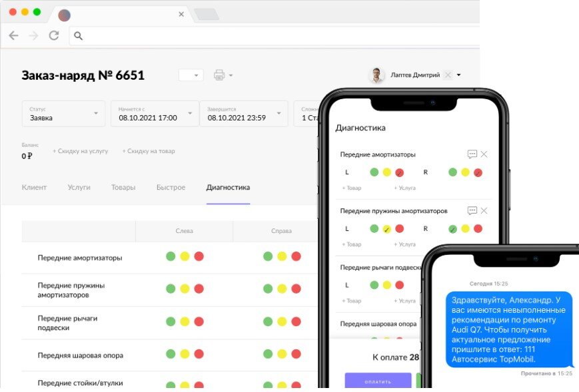The height and width of the screenshot is (392, 579).
Task: Expand the Лаптев Дмитрий user dropdown arrow
Action: 458,75
